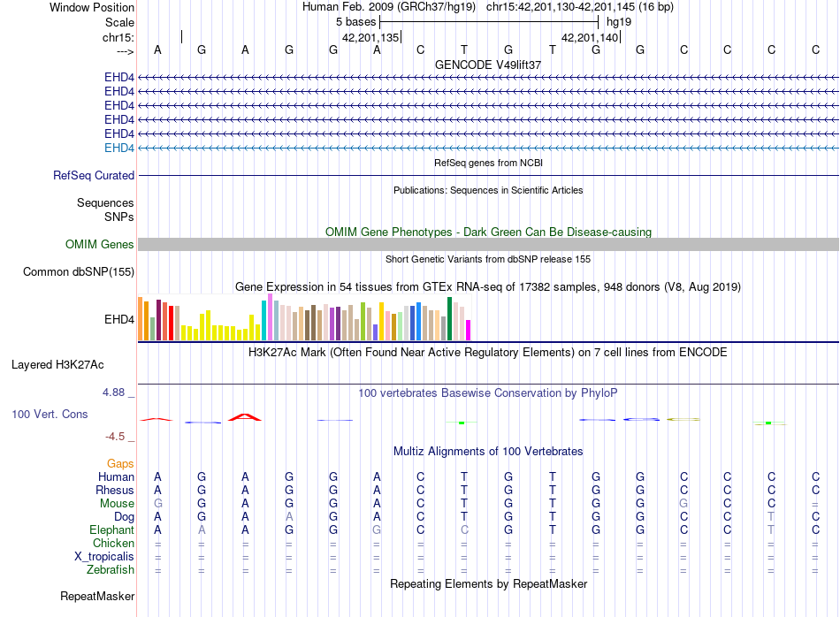This screenshot has height=617, width=840.
Task: Click the magenta last GTEx expression bar
Action: 469,330
